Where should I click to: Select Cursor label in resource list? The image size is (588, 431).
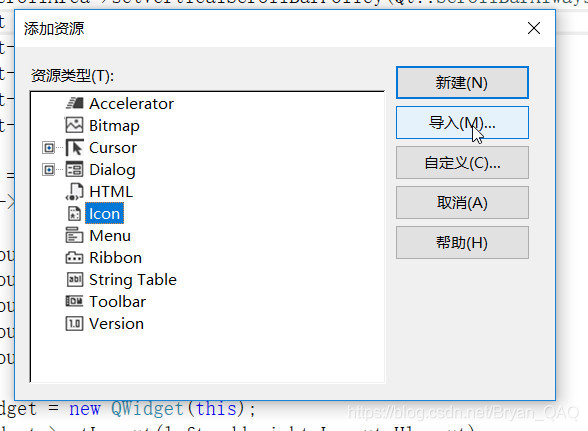(113, 148)
